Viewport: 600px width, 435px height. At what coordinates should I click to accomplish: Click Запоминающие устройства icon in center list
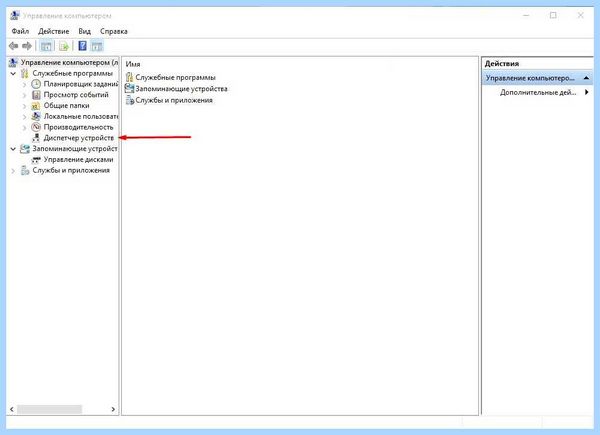(129, 89)
